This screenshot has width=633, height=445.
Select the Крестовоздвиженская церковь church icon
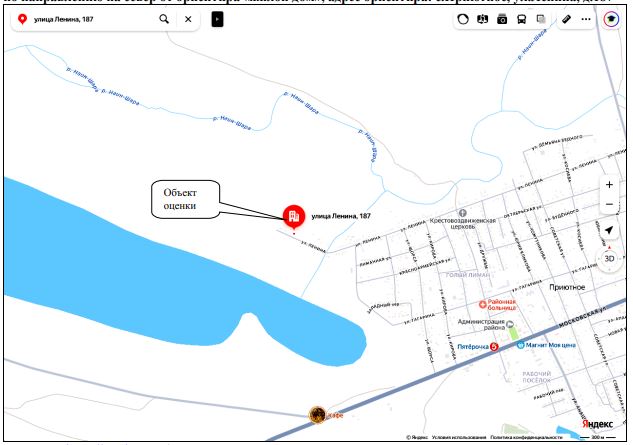(x=463, y=212)
